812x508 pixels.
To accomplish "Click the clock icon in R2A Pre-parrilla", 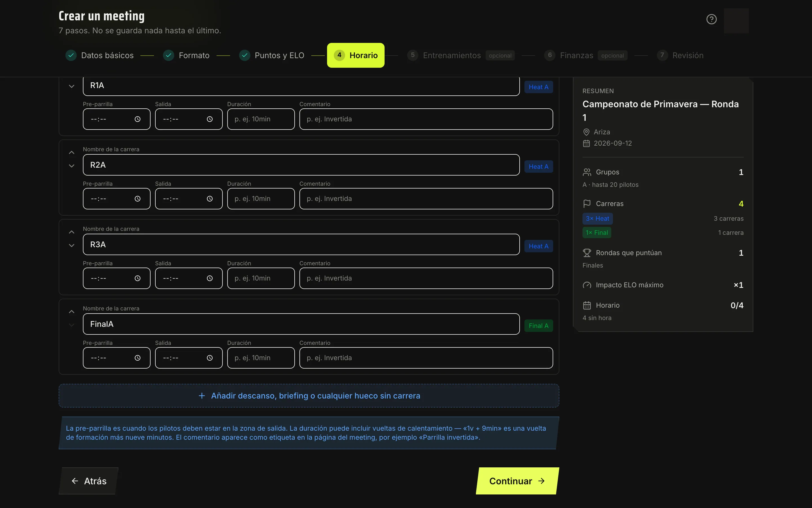I will pyautogui.click(x=138, y=199).
